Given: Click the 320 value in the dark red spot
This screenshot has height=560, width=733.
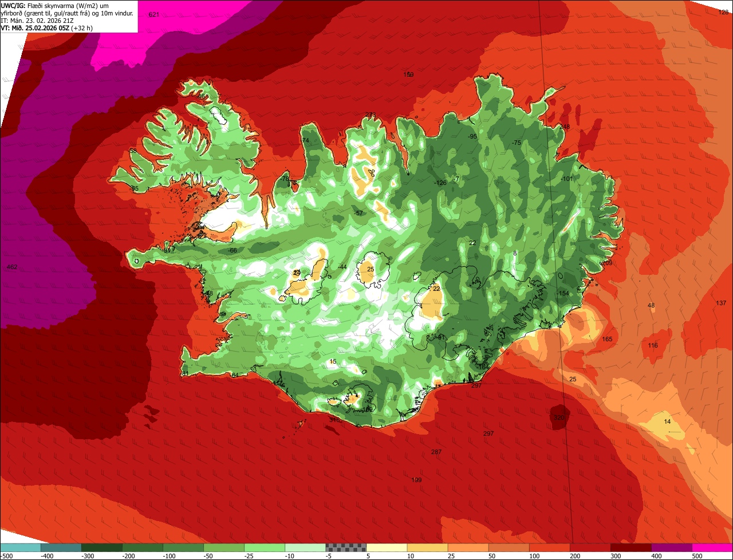Looking at the screenshot, I should pyautogui.click(x=559, y=417).
